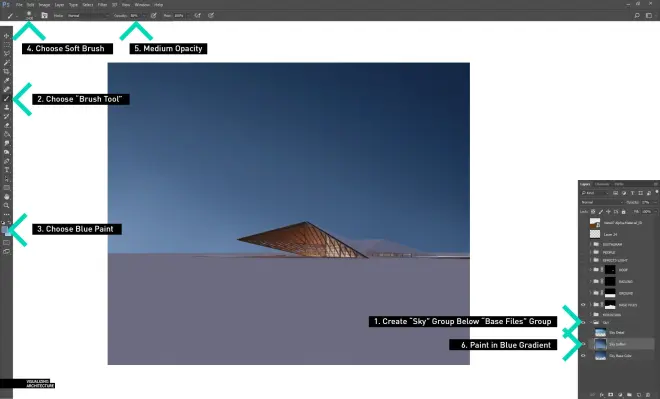Open the extra tools ellipsis menu
The image size is (660, 399).
(x=6, y=215)
